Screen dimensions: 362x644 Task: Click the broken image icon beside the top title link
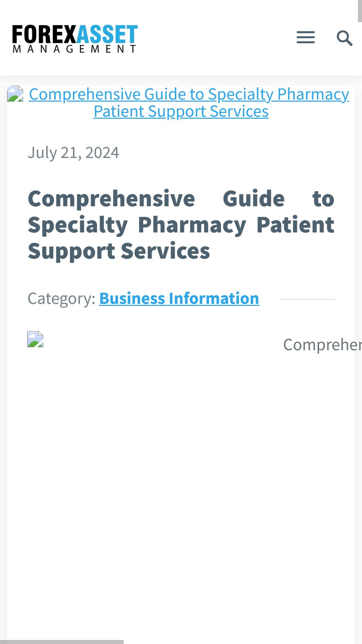(15, 94)
